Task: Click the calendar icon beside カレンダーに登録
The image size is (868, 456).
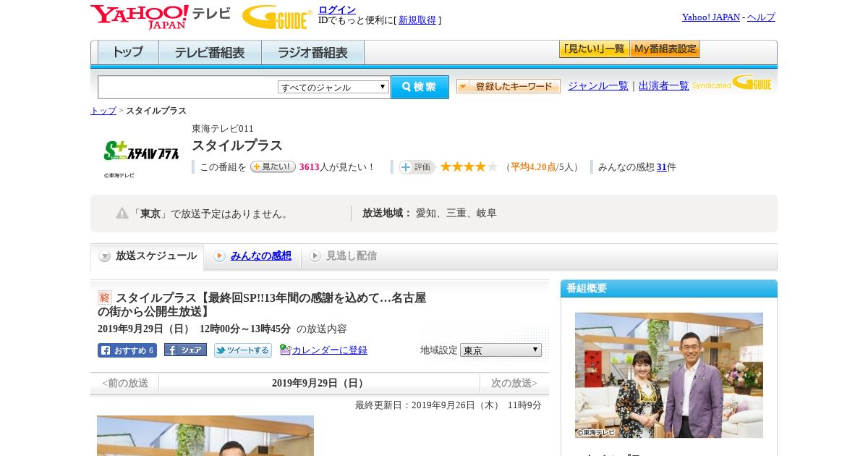Action: (x=285, y=350)
